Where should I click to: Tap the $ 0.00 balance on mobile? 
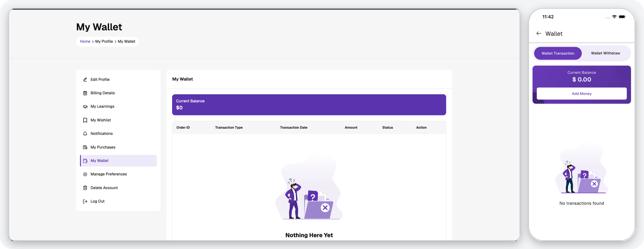point(582,80)
